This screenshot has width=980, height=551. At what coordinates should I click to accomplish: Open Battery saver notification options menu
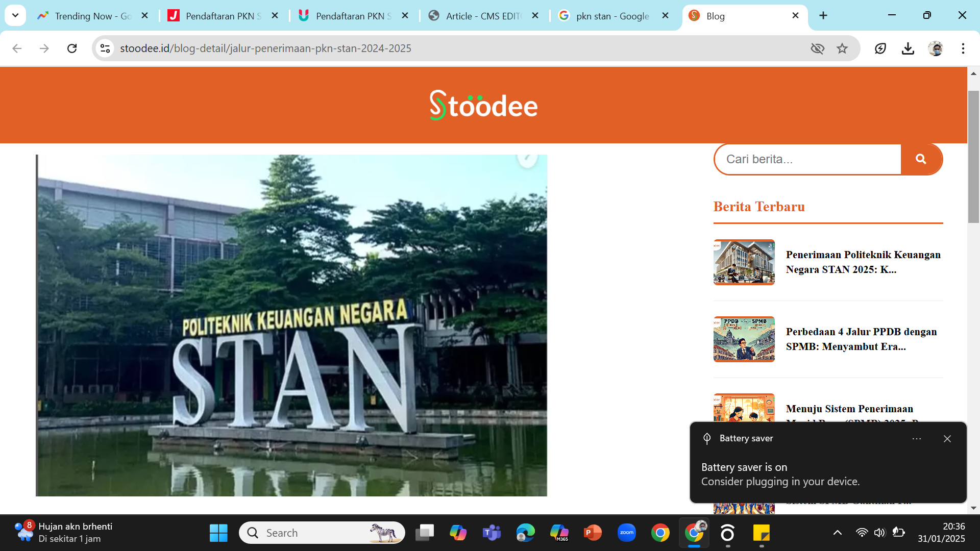tap(917, 439)
